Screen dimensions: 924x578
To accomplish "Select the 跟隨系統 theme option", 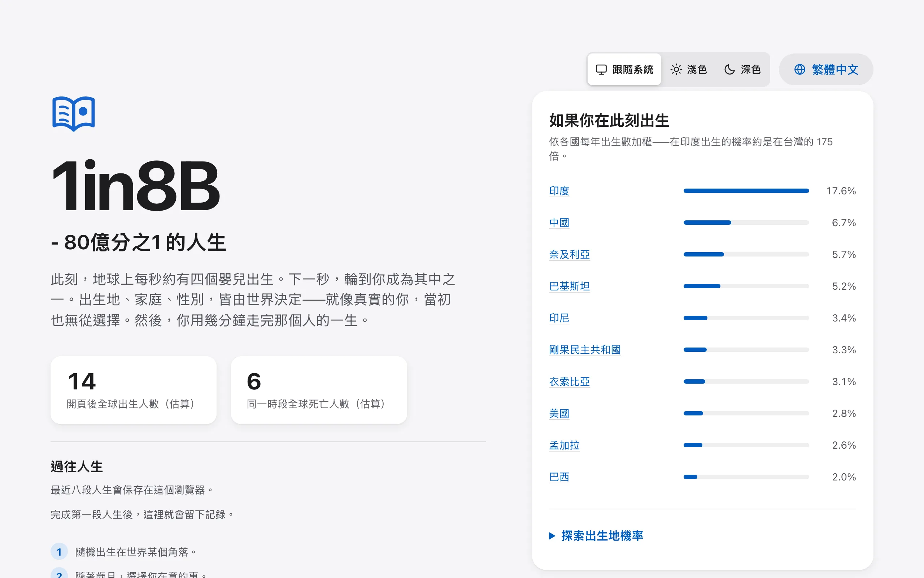I will tap(624, 70).
